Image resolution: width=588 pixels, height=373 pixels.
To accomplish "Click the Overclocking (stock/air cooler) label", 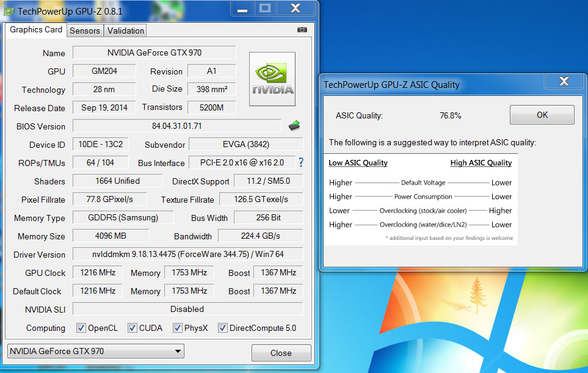I will click(423, 211).
